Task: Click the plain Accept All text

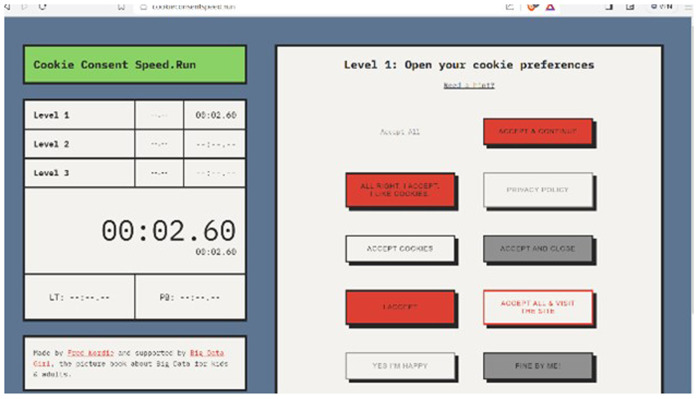Action: (x=400, y=132)
